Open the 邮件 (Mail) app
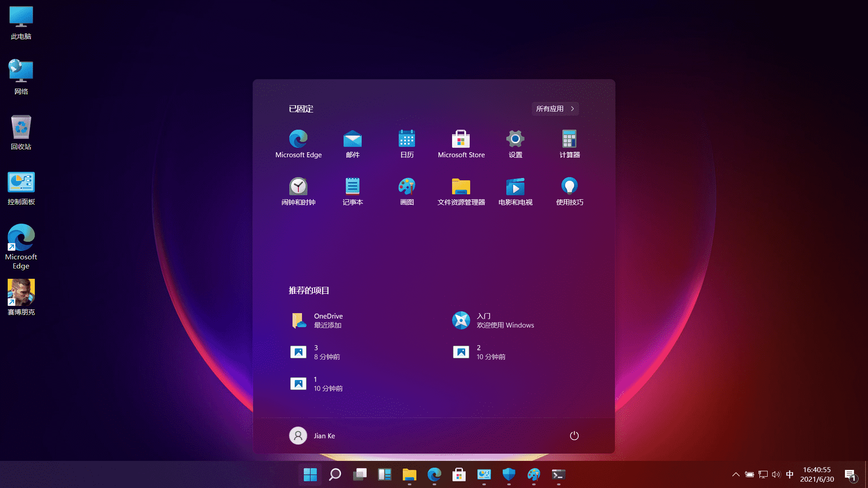The width and height of the screenshot is (868, 488). tap(353, 144)
